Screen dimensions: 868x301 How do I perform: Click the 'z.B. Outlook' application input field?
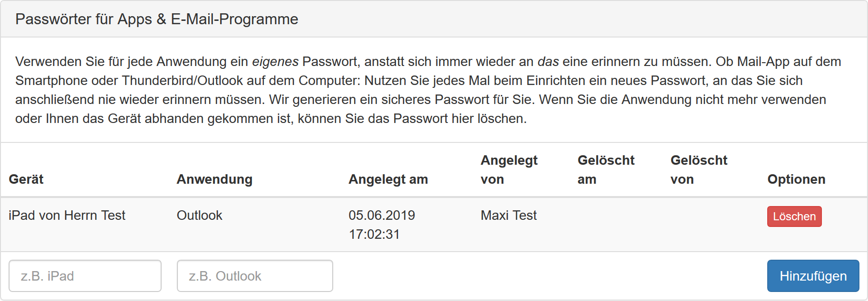coord(254,275)
